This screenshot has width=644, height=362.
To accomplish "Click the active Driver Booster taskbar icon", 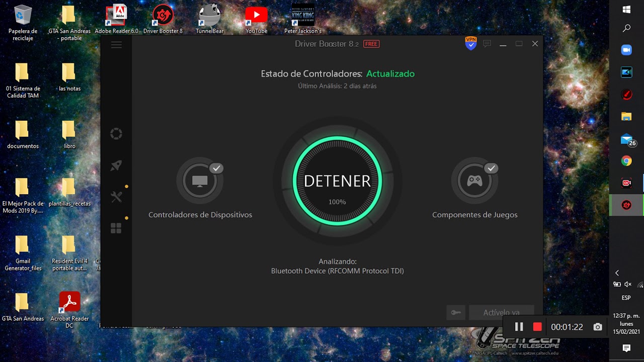I will coord(626,205).
